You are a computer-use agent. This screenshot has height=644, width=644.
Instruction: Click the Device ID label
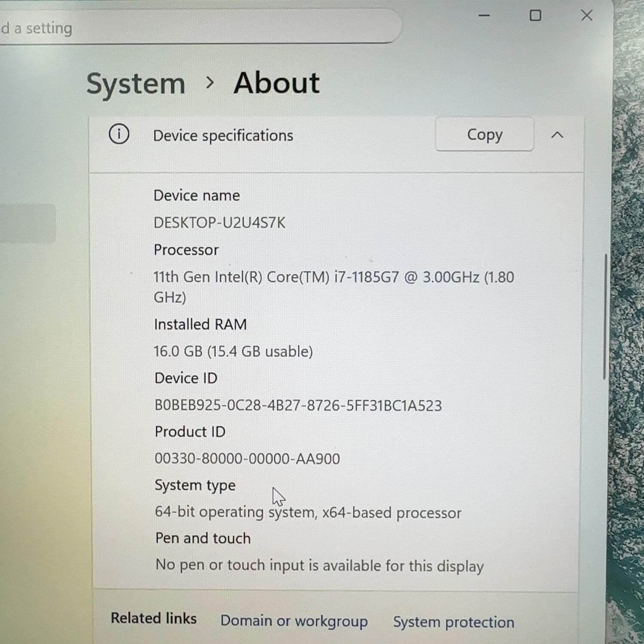pos(186,378)
